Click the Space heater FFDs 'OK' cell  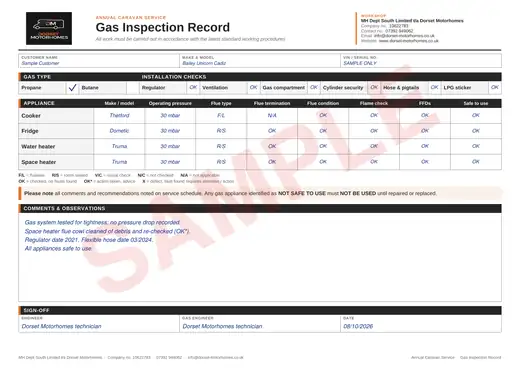[x=425, y=162]
